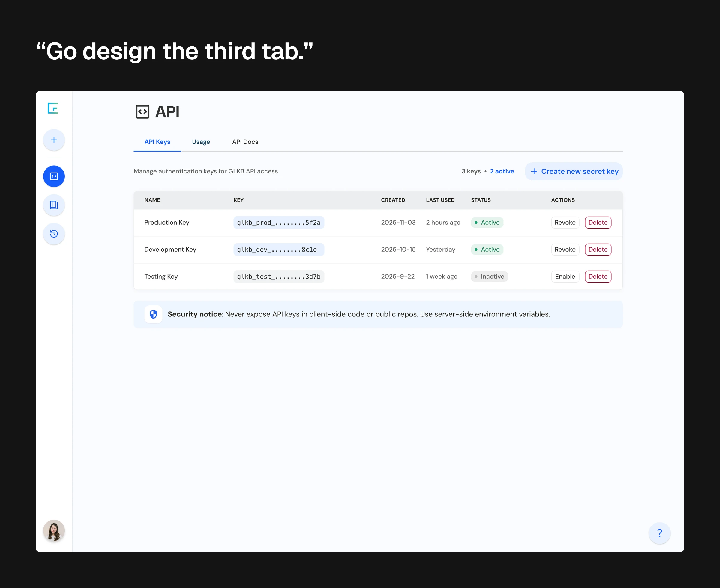Image resolution: width=720 pixels, height=588 pixels.
Task: Click the Inactive status badge
Action: coord(489,277)
